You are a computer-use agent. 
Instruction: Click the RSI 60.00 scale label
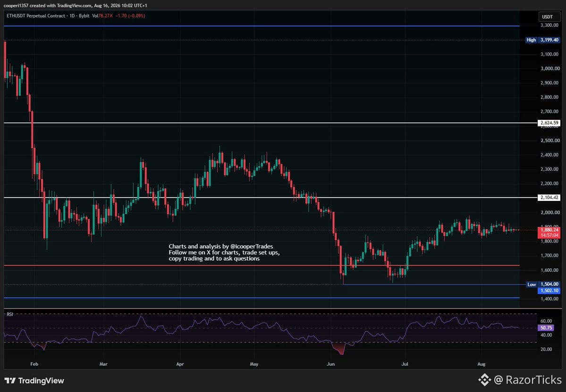point(546,321)
